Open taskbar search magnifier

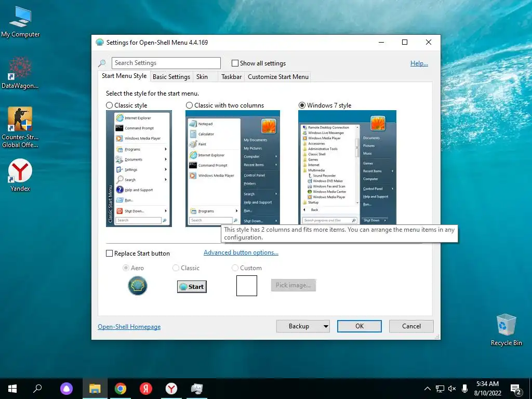pos(37,389)
